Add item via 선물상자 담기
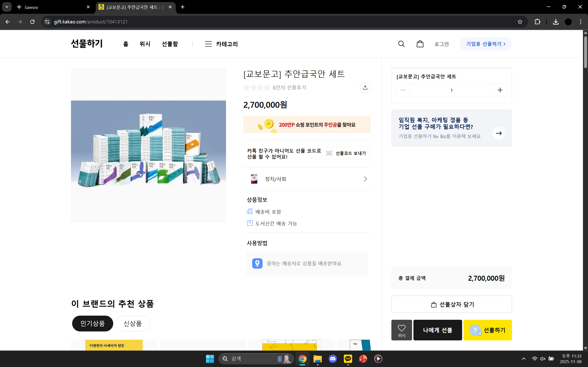The image size is (588, 367). click(x=451, y=304)
